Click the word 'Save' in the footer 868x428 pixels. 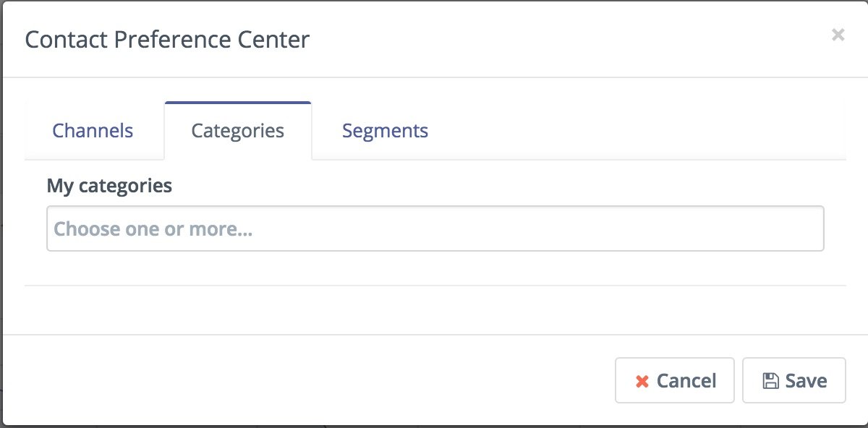pyautogui.click(x=806, y=381)
